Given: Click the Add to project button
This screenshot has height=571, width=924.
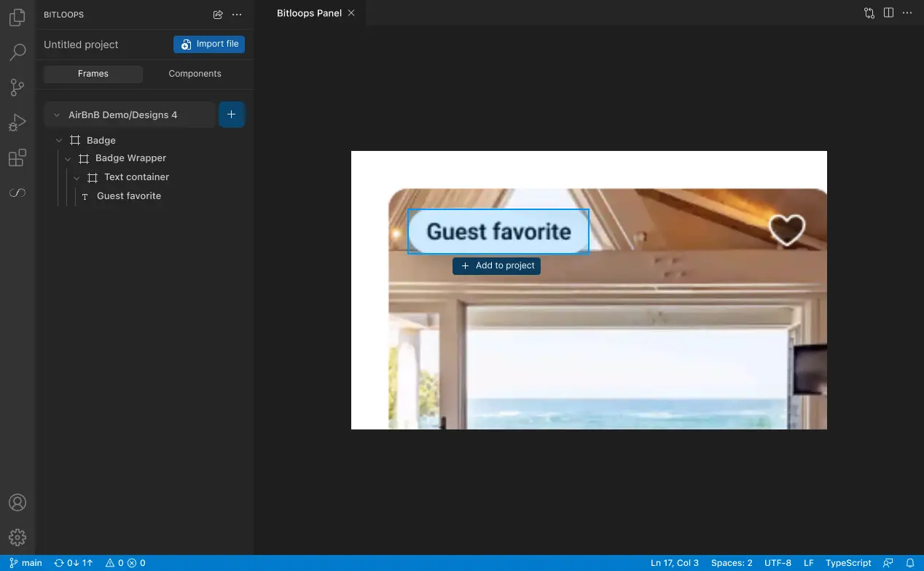Looking at the screenshot, I should (x=497, y=266).
